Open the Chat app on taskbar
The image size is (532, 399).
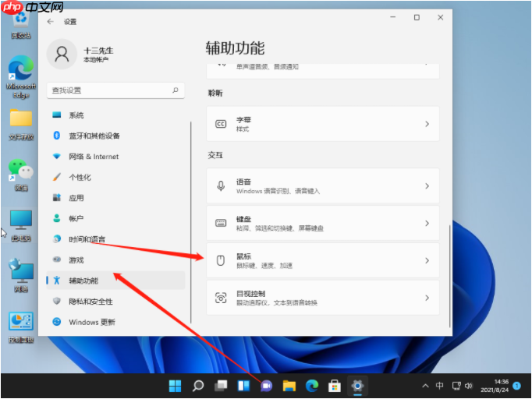tap(266, 386)
